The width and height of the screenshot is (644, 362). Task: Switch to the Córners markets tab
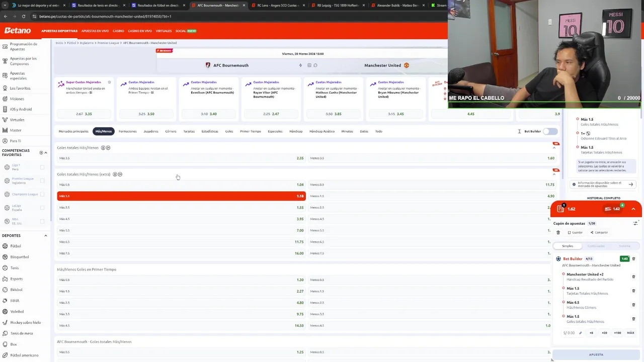click(171, 131)
